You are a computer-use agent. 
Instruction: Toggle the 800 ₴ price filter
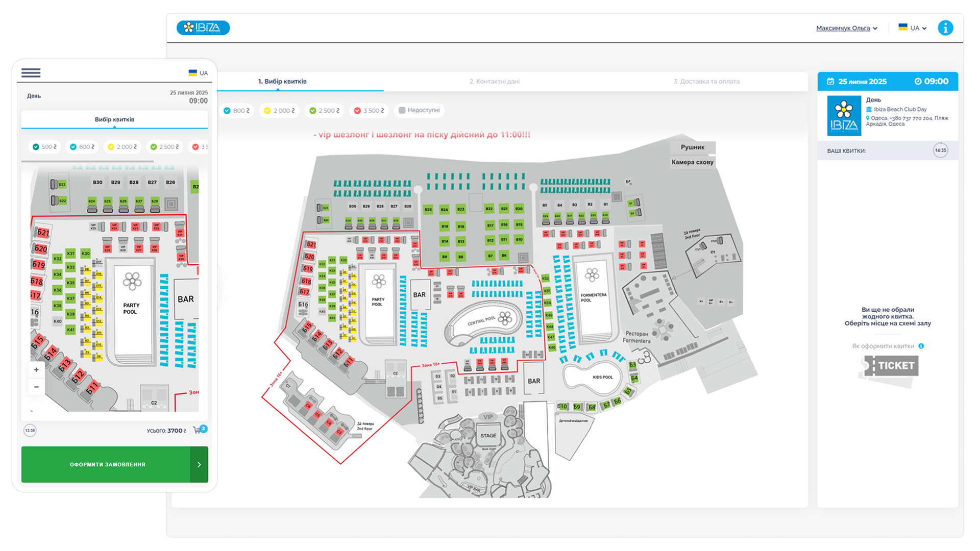tap(237, 111)
